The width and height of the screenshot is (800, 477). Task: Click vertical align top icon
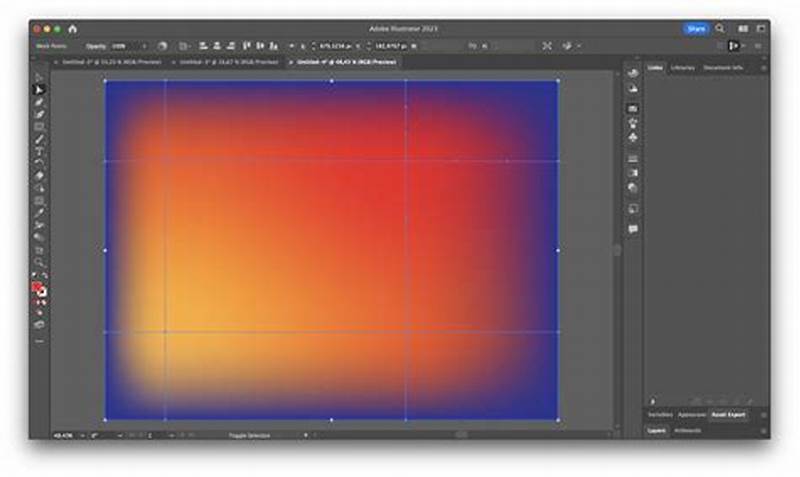click(246, 46)
